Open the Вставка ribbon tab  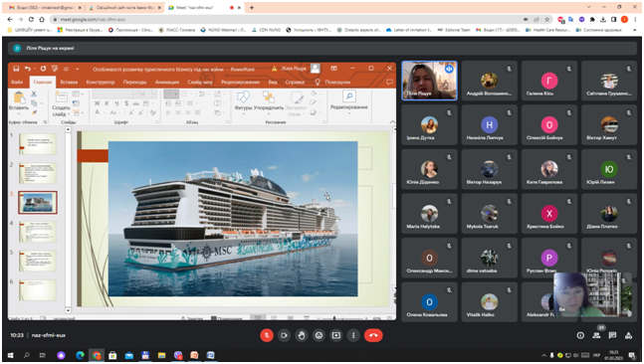coord(69,83)
